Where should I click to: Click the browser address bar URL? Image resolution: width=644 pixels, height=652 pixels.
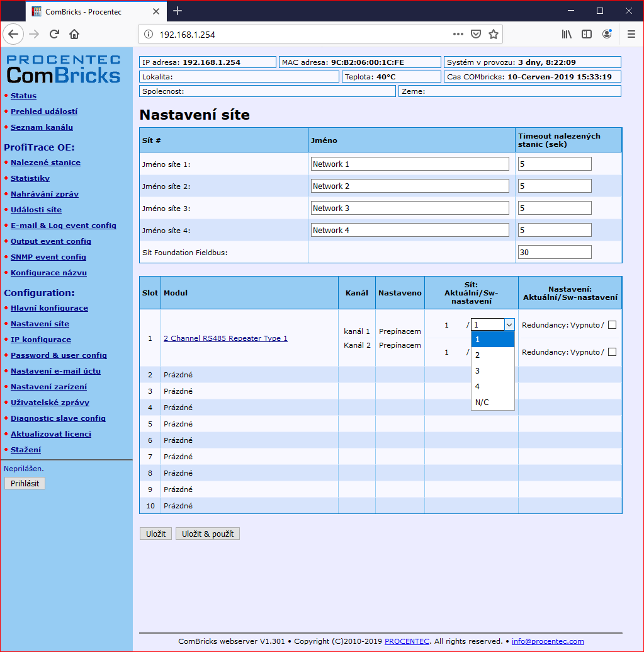pyautogui.click(x=187, y=35)
